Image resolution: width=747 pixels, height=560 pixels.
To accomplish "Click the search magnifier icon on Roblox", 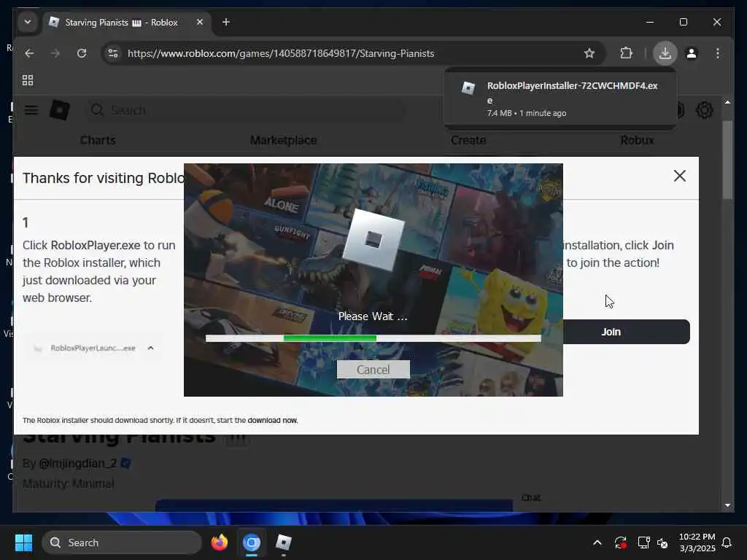I will tap(97, 111).
